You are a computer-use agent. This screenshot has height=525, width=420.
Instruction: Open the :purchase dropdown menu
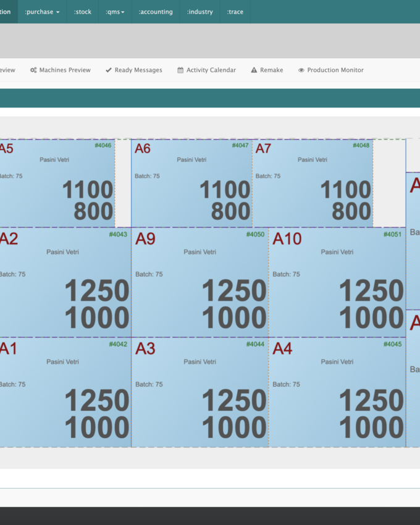42,12
